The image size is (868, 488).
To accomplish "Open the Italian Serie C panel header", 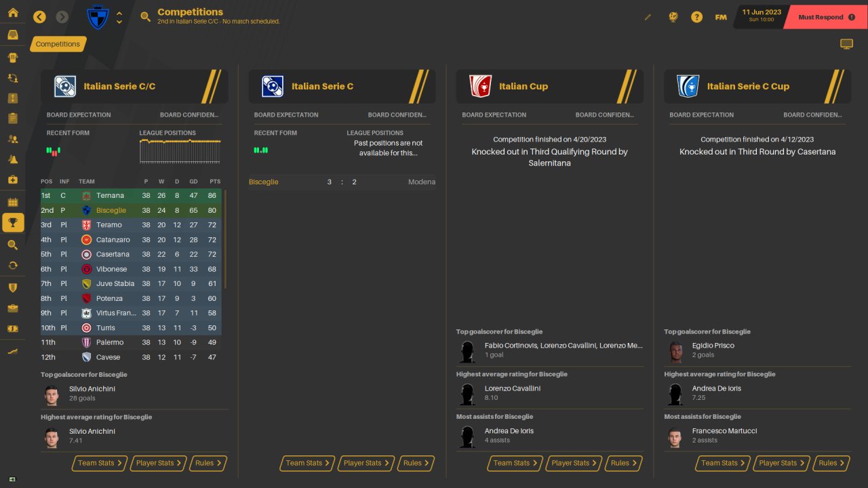I will coord(342,86).
